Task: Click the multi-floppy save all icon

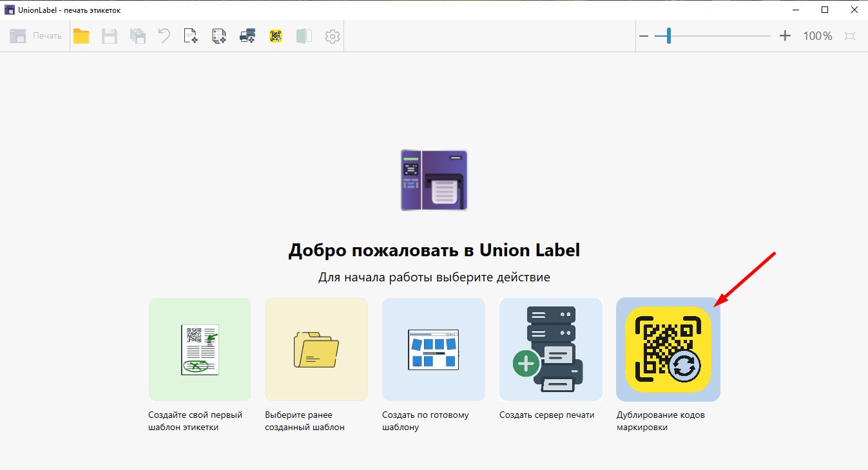Action: coord(137,36)
